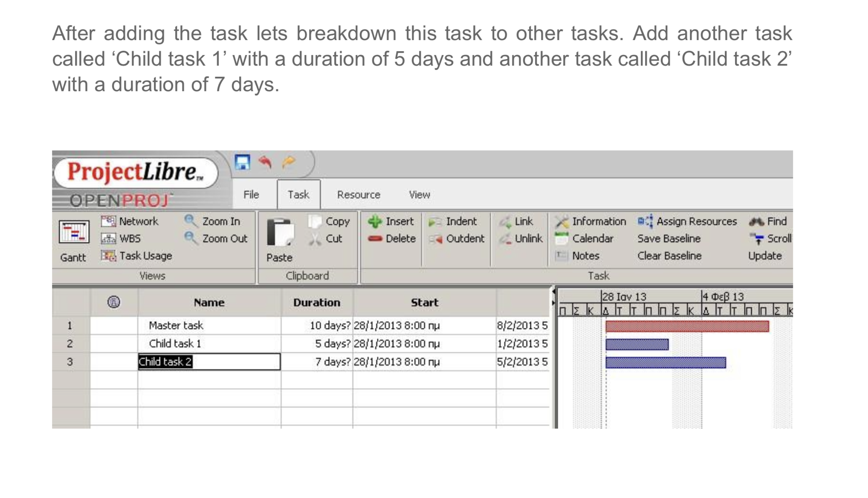Screen dimensions: 868x498
Task: Click Clear Baseline
Action: click(x=669, y=255)
